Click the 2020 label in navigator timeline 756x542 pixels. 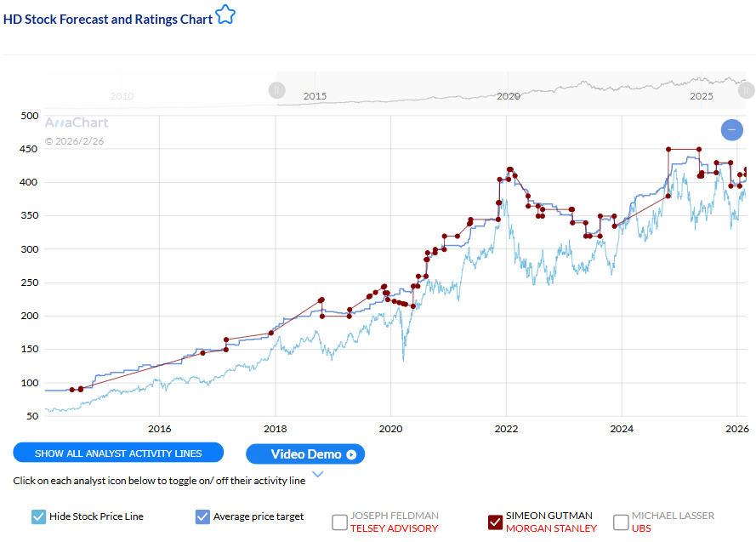coord(508,97)
